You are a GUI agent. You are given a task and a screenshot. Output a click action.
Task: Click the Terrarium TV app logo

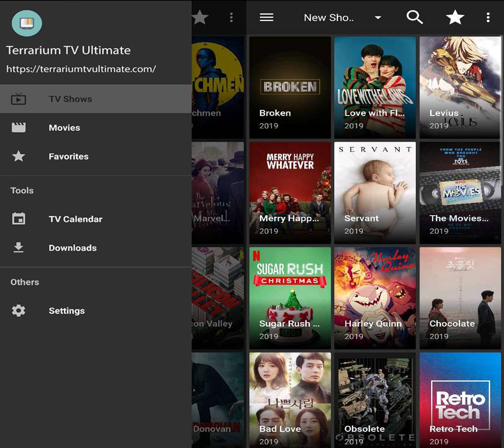[x=27, y=23]
